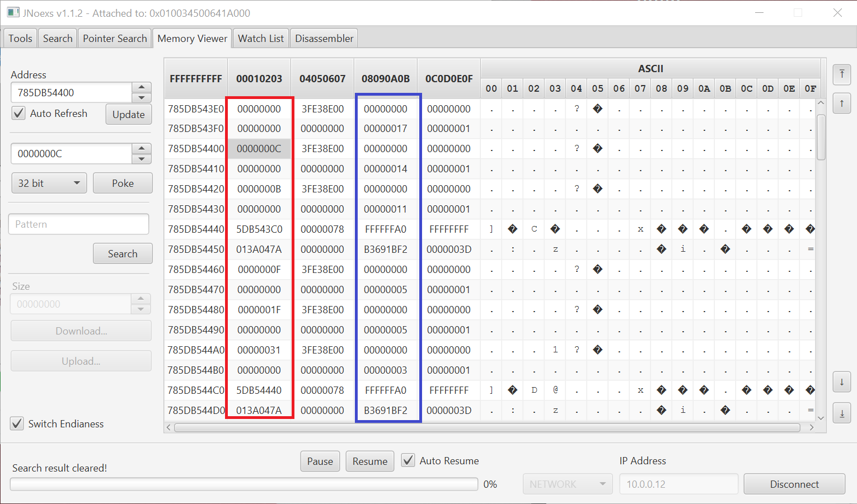Click the Pause button

[320, 461]
